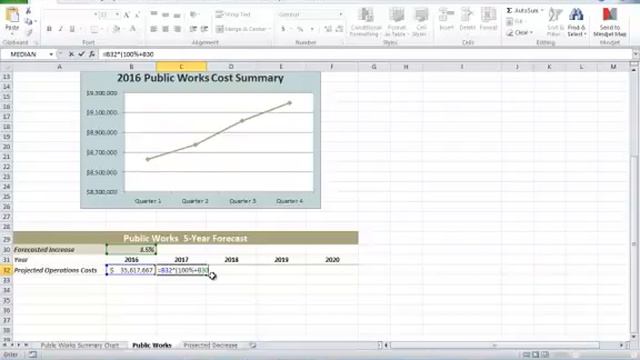The height and width of the screenshot is (360, 640).
Task: Click the Font Color letter A icon
Action: pos(133,29)
